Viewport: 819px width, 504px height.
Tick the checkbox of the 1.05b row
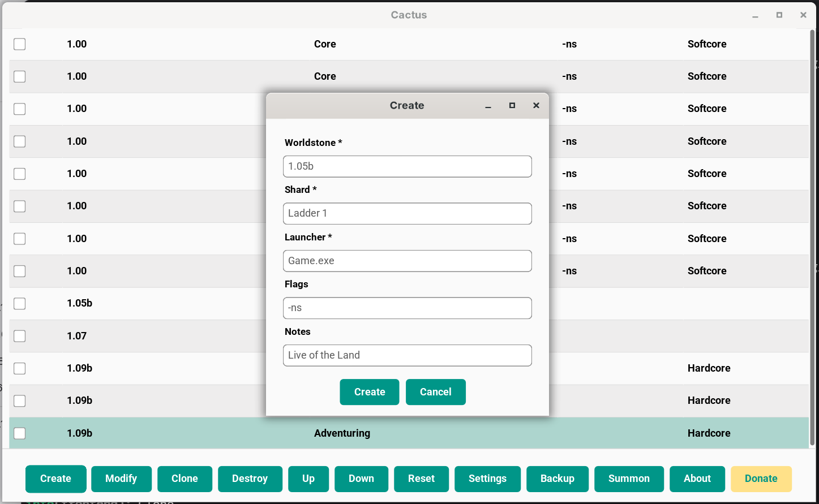click(20, 303)
